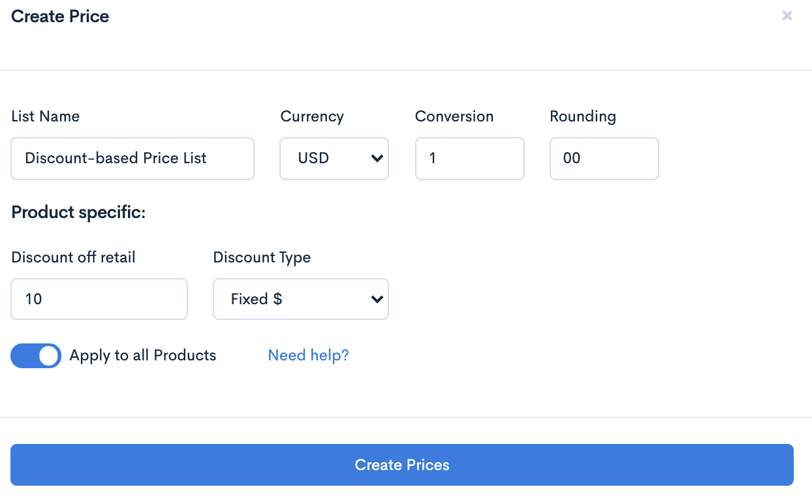Open the 'Need help?' link
This screenshot has height=504, width=812.
pos(308,355)
